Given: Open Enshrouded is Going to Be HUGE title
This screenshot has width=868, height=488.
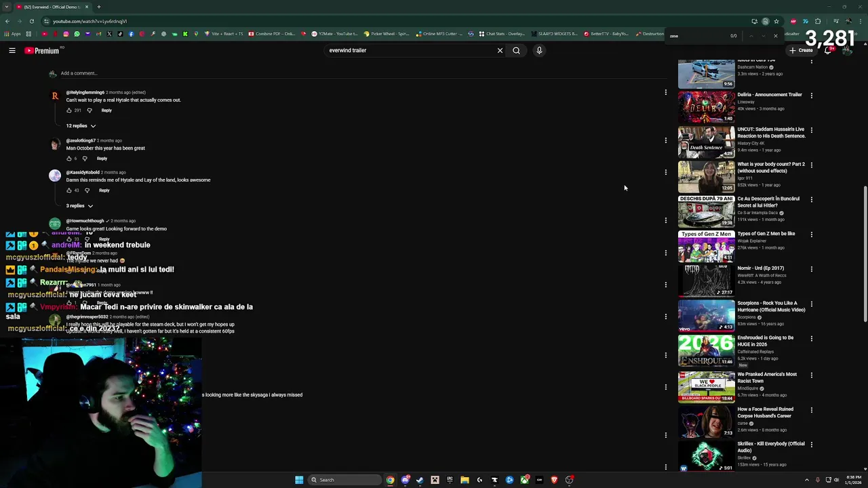Looking at the screenshot, I should 765,341.
